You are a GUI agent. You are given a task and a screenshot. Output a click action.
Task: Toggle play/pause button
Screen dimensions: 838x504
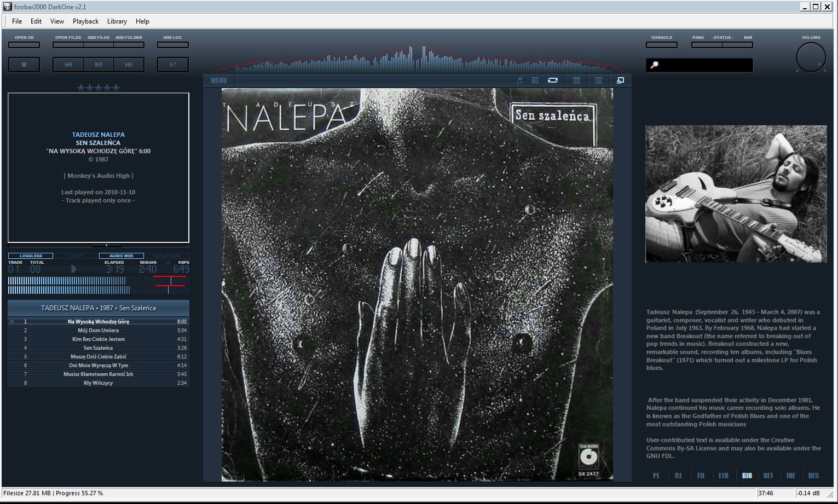[x=99, y=65]
